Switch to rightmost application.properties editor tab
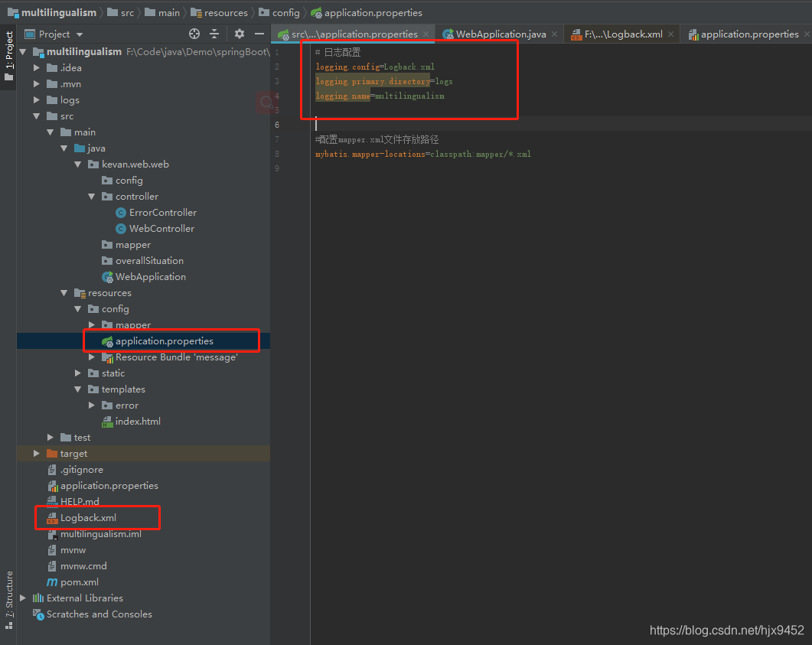 tap(744, 34)
